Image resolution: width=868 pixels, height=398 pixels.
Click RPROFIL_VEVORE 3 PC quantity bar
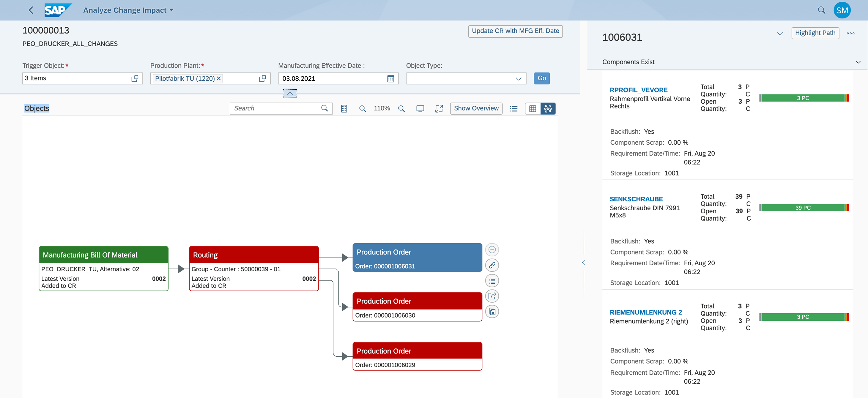(804, 98)
